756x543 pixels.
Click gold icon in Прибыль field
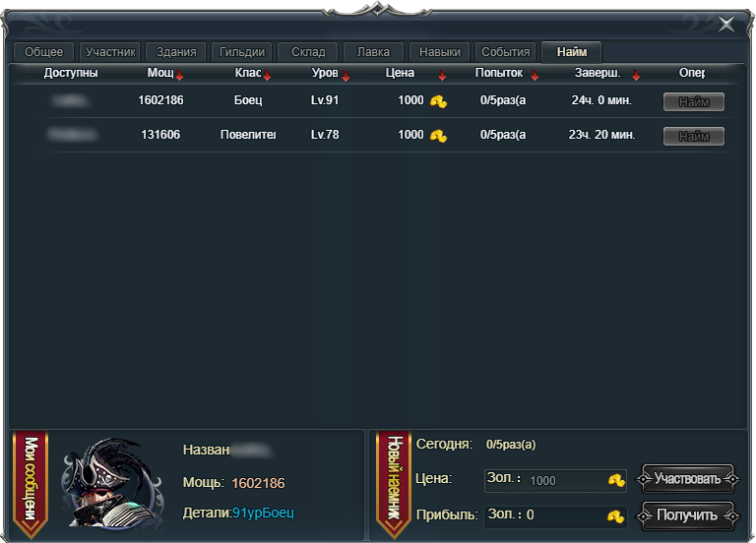click(x=615, y=517)
